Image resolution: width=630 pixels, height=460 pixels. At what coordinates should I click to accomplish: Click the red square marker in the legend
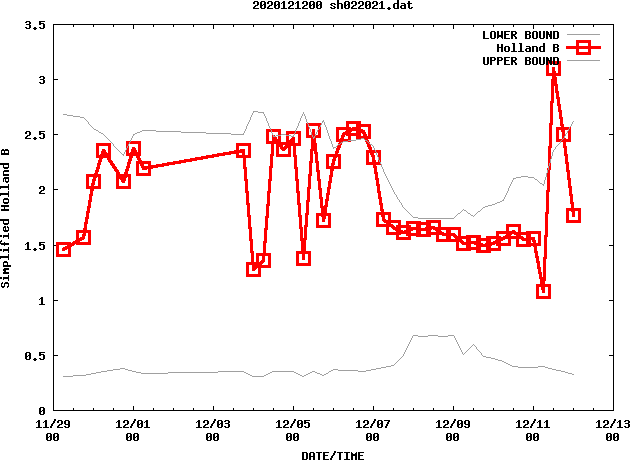click(x=583, y=47)
